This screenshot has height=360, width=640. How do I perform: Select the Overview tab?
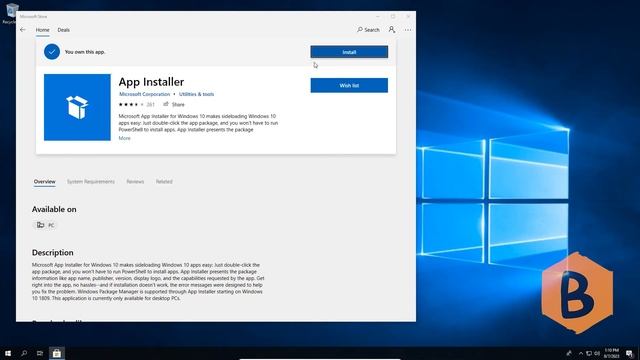pyautogui.click(x=44, y=182)
